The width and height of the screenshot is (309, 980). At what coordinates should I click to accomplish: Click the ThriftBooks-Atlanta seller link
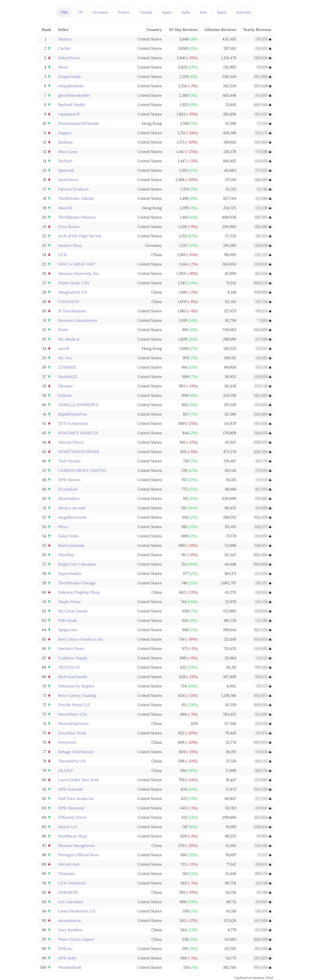tap(76, 199)
